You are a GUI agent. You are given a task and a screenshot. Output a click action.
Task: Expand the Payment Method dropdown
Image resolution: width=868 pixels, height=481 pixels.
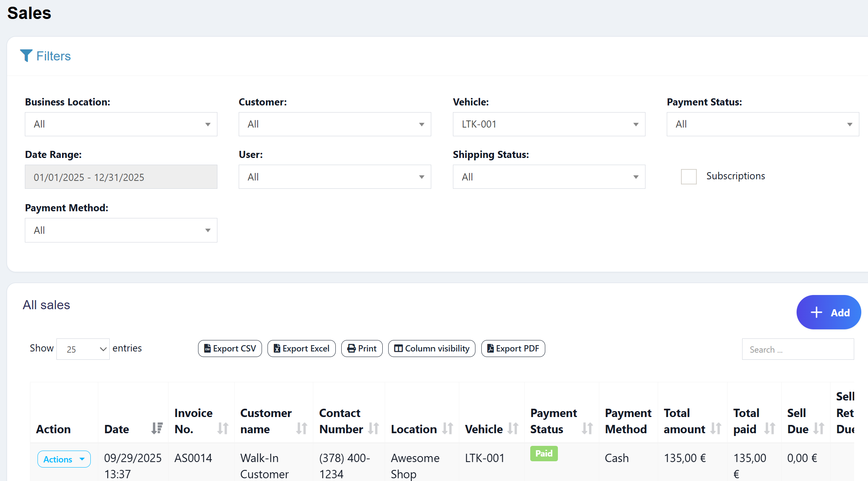pyautogui.click(x=121, y=230)
